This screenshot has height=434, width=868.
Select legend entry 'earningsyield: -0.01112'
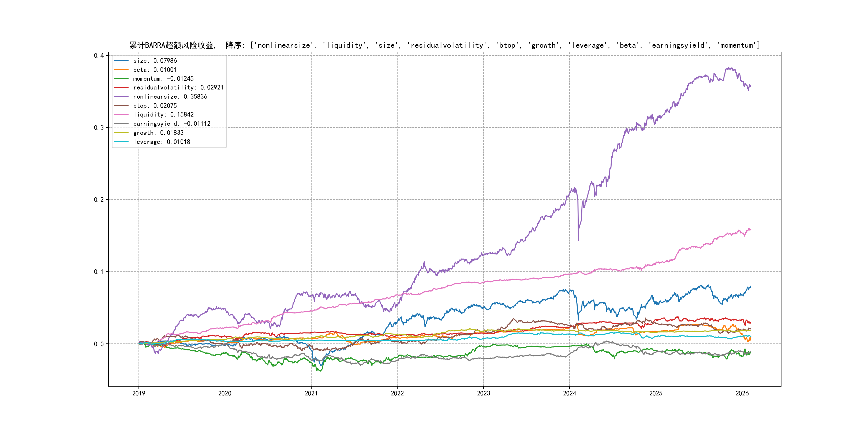pyautogui.click(x=171, y=124)
